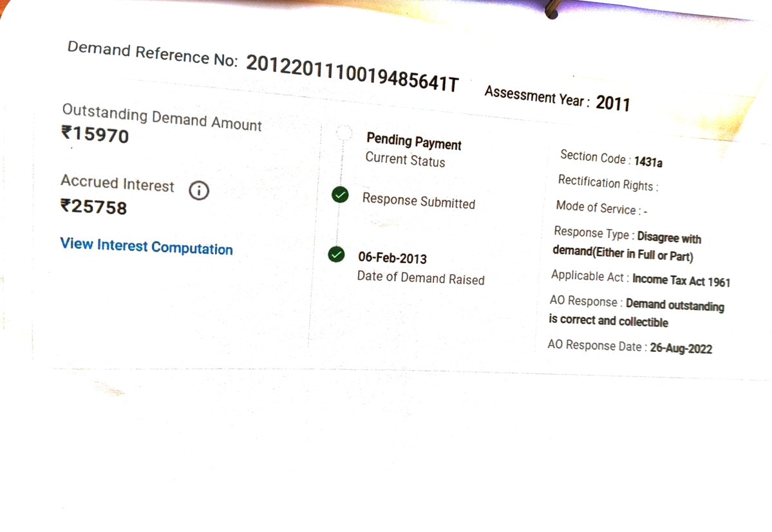Click the empty circle marker beside Pending Payment
772x532 pixels.
pyautogui.click(x=344, y=133)
